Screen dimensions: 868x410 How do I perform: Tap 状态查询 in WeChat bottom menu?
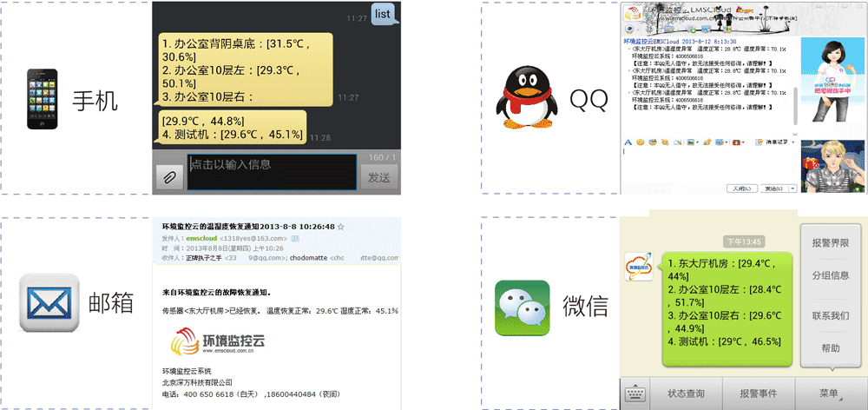click(686, 394)
